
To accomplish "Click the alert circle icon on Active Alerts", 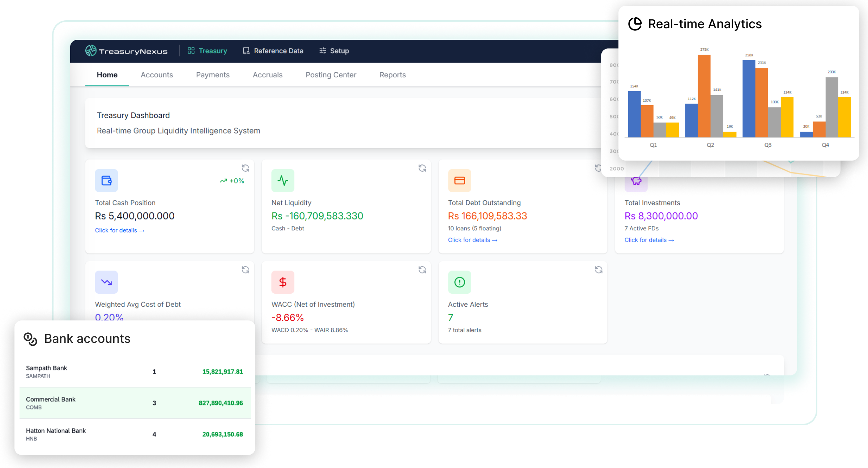I will 459,282.
